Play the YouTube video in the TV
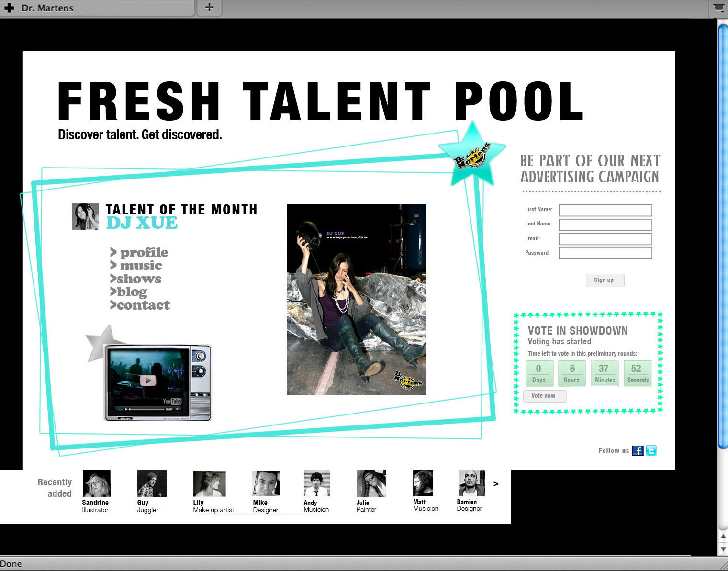 point(148,380)
